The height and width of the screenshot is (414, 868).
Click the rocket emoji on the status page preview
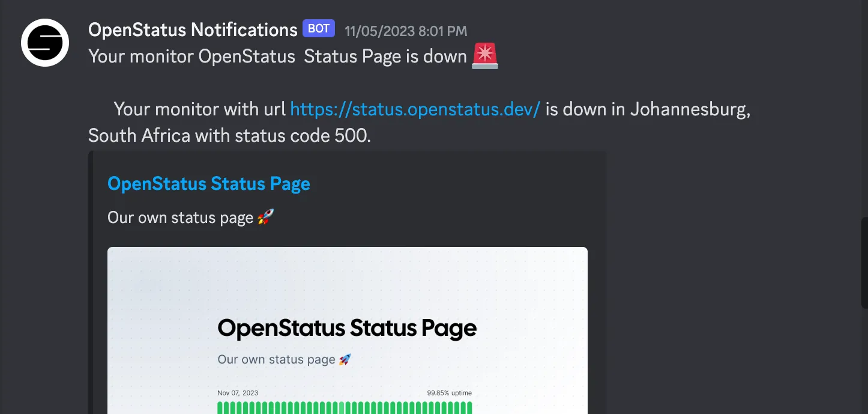346,359
